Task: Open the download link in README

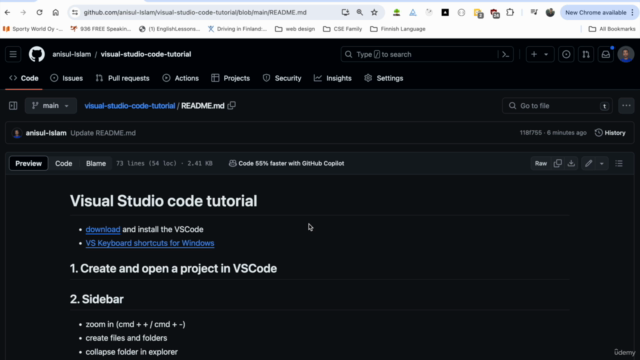Action: (x=103, y=229)
